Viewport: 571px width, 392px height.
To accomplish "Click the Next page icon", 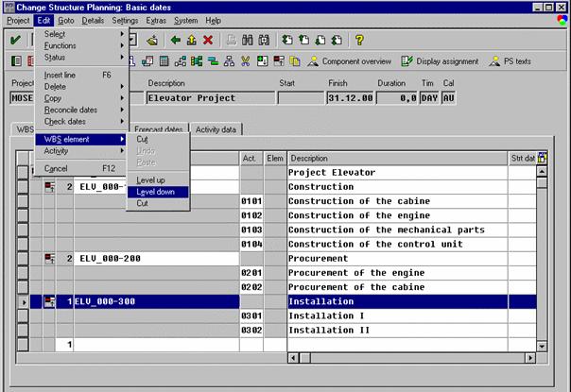I will pyautogui.click(x=320, y=40).
